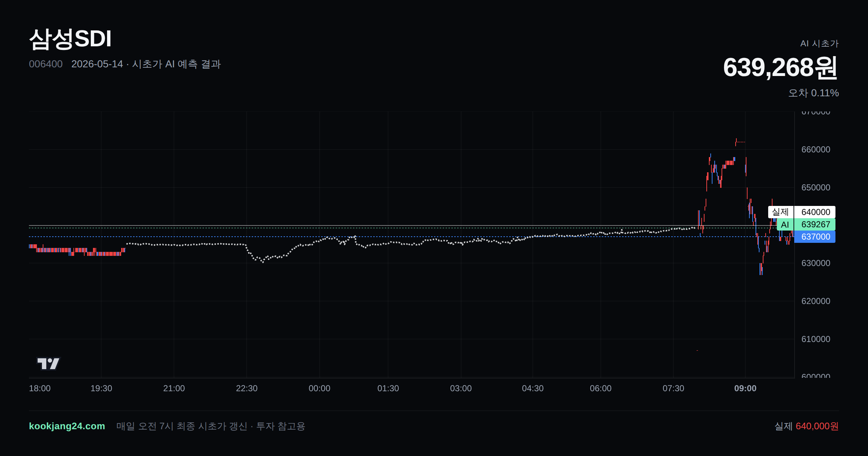Click the 19:30 time axis label
868x456 pixels.
[101, 388]
